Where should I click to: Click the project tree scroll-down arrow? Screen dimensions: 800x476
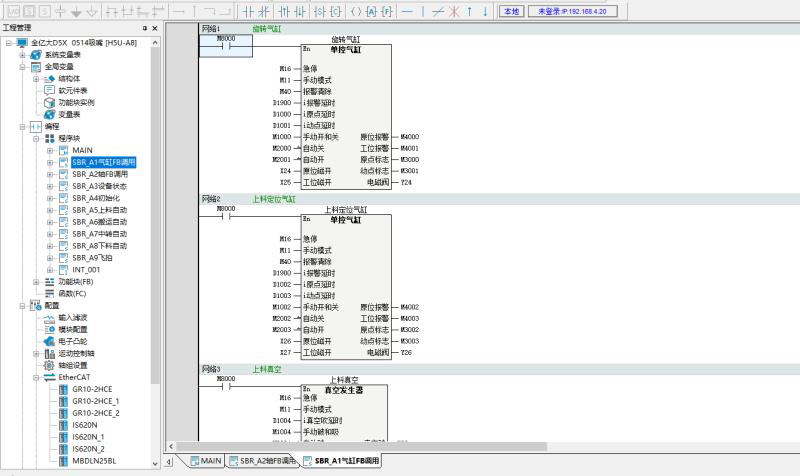click(x=155, y=464)
